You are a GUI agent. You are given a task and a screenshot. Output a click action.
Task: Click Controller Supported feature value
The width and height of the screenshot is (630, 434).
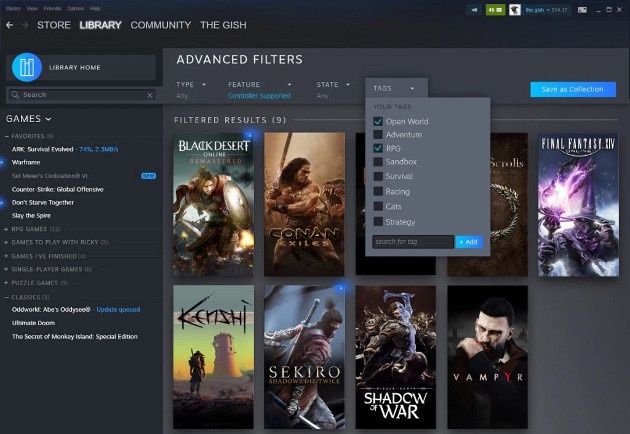pyautogui.click(x=259, y=96)
